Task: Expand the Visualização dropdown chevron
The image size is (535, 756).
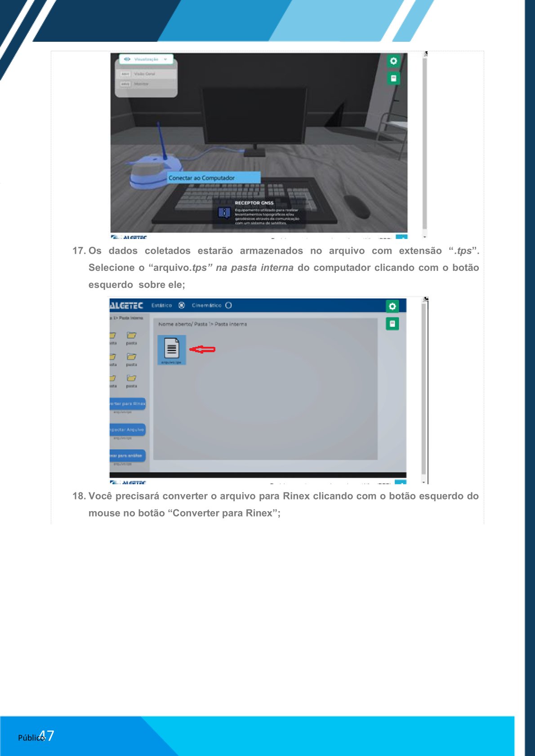Action: pos(165,59)
